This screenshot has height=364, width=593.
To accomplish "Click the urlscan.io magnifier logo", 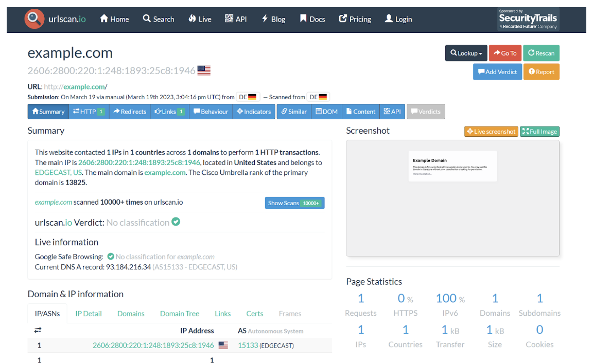I will coord(34,19).
